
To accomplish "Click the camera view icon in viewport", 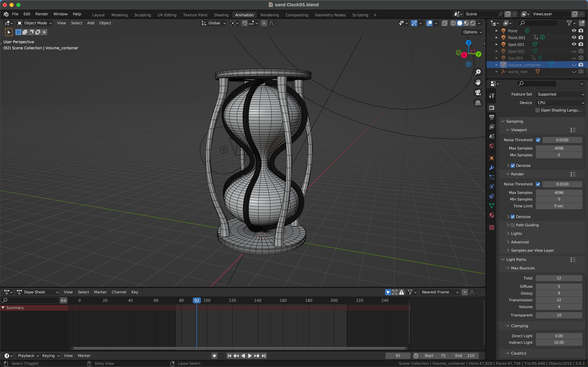I will click(478, 93).
